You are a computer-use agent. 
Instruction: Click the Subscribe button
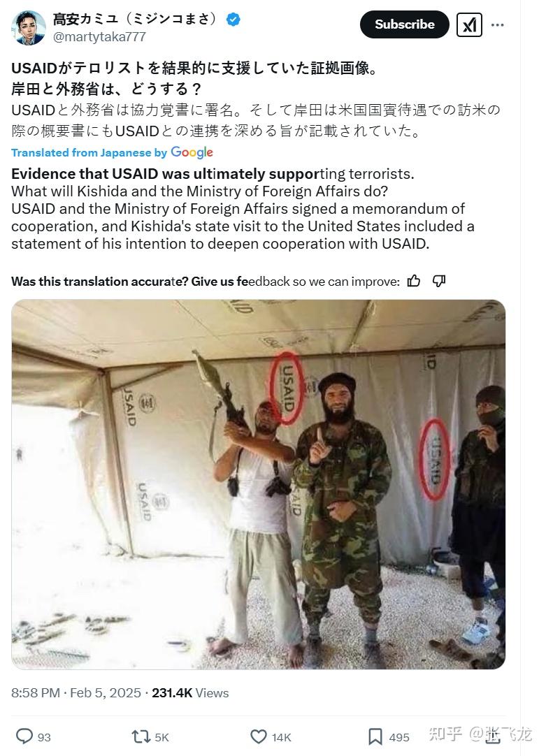pyautogui.click(x=404, y=24)
